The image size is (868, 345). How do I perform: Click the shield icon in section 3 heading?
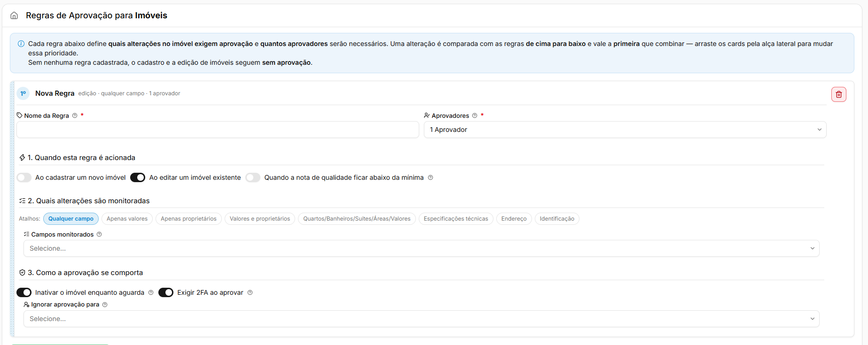pos(22,273)
